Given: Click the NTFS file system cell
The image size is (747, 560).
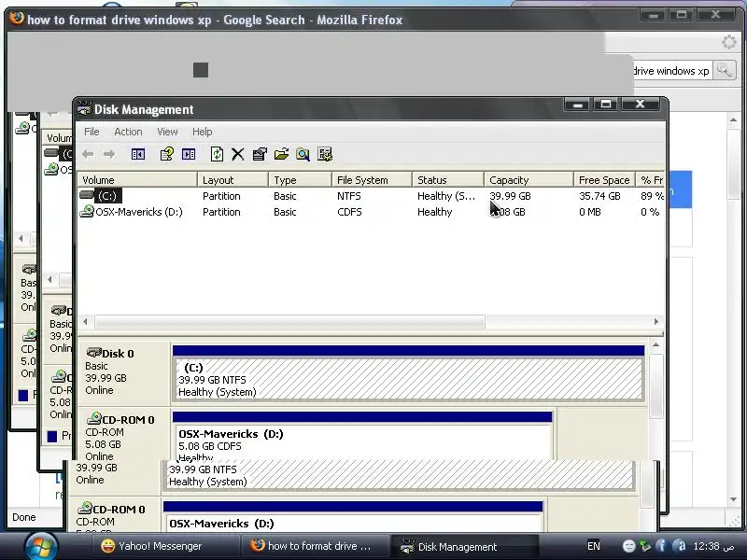Looking at the screenshot, I should pyautogui.click(x=348, y=196).
